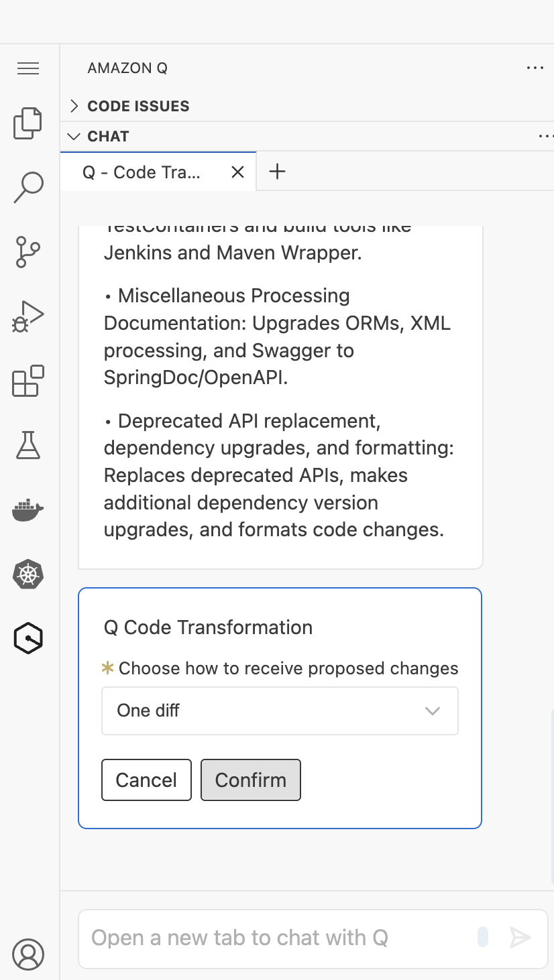Open the Accounts icon at bottom
This screenshot has height=980, width=554.
tap(27, 954)
